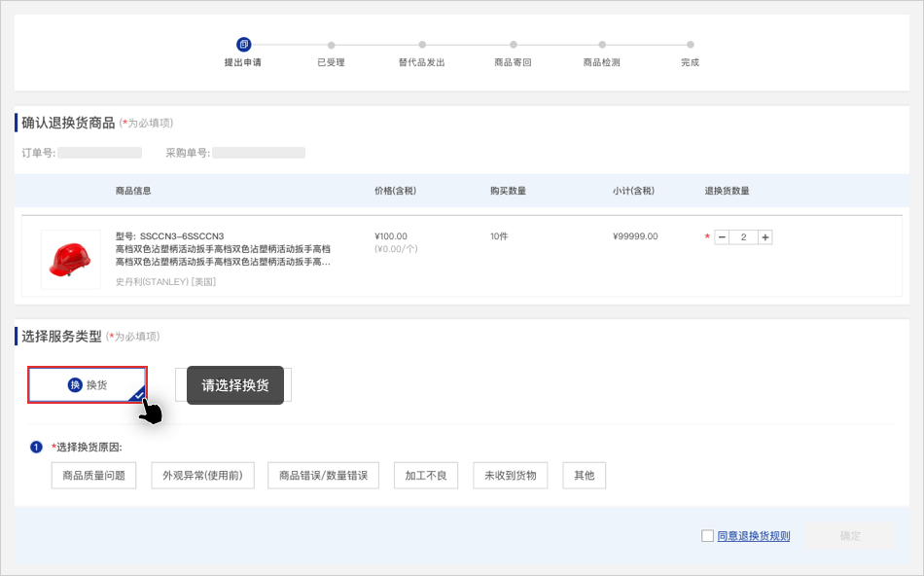
Task: Click the 已受理 progress step dot
Action: 331,45
